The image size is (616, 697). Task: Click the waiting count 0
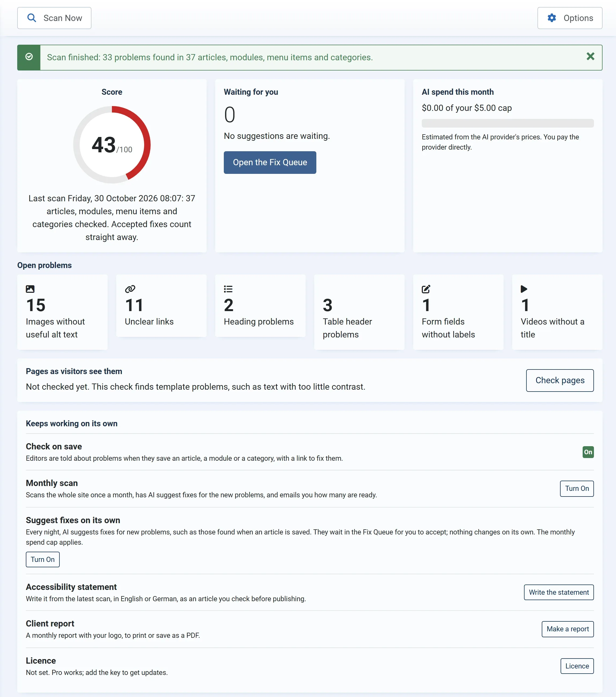tap(229, 115)
